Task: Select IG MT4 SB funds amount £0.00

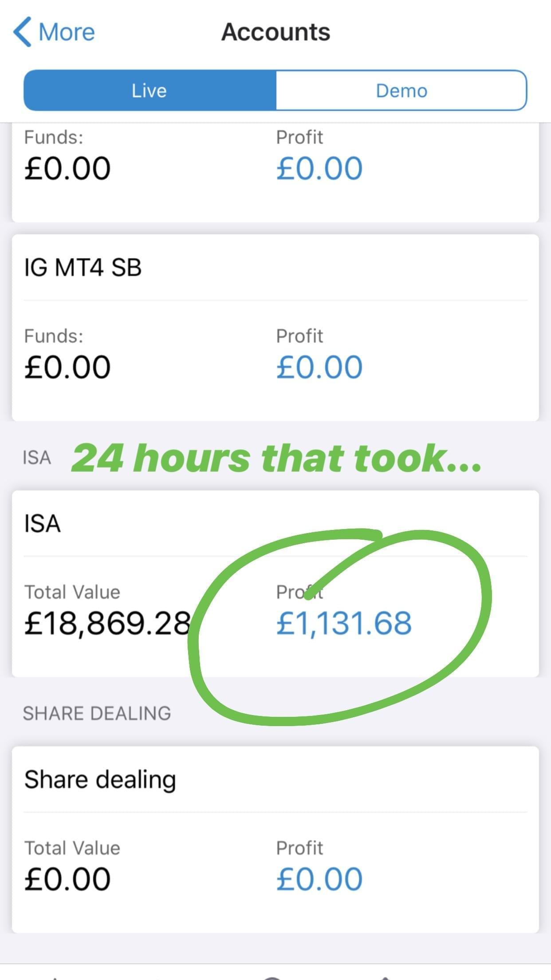Action: point(67,367)
